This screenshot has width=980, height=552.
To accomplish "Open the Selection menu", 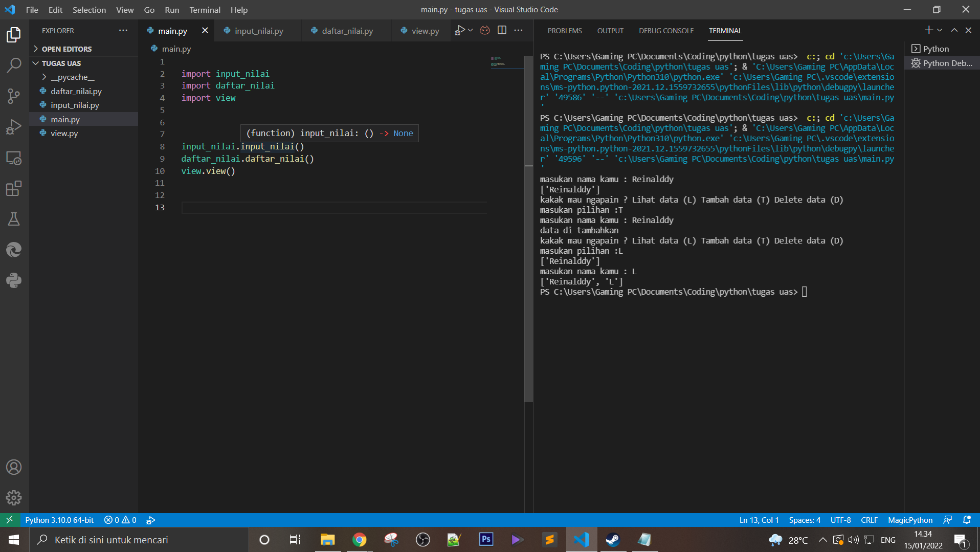I will coord(89,10).
